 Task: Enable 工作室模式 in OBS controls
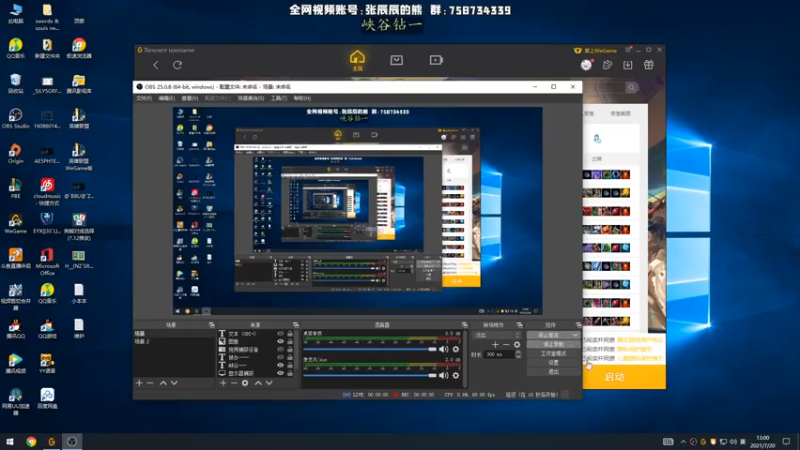click(x=553, y=354)
